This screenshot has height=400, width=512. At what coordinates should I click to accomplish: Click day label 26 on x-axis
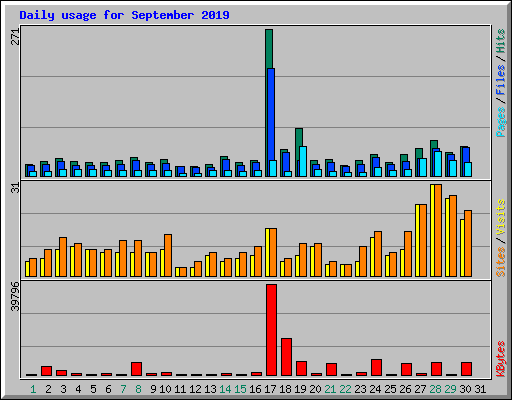[x=405, y=389]
